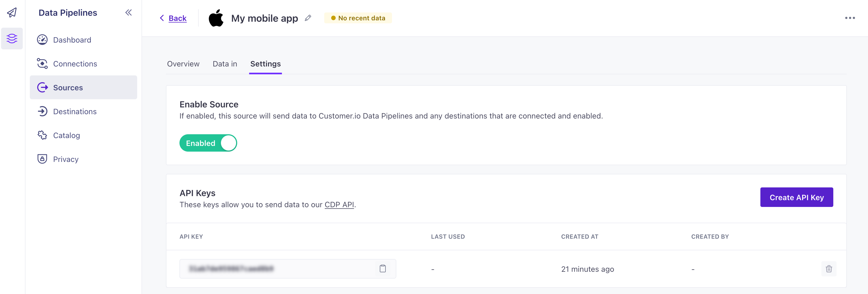This screenshot has width=868, height=294.
Task: Click the No recent data status badge
Action: point(358,18)
